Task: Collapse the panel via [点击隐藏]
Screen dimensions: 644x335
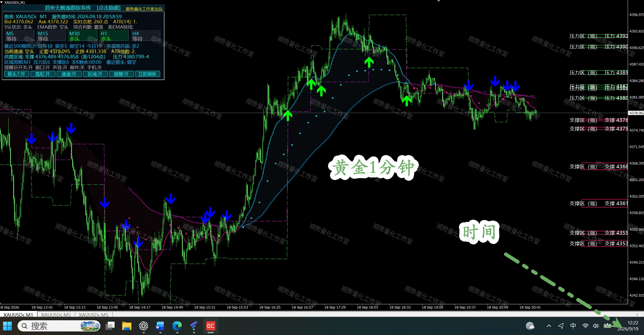Action: click(x=109, y=8)
